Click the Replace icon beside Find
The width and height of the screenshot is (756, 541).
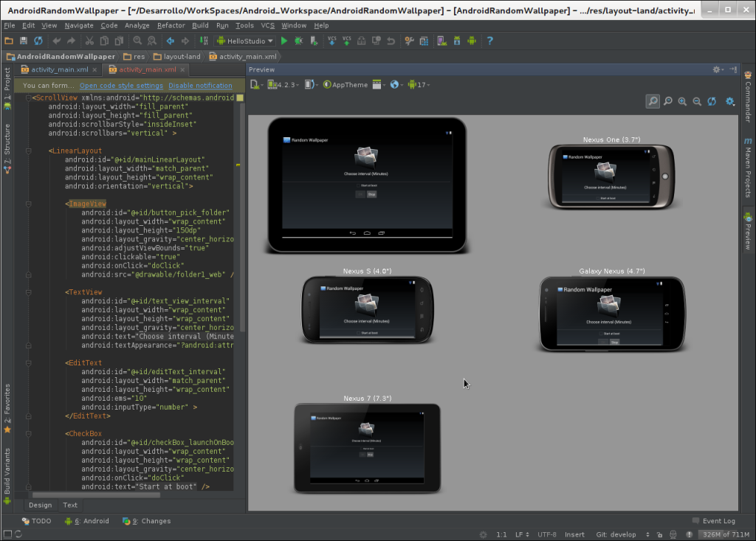(152, 41)
